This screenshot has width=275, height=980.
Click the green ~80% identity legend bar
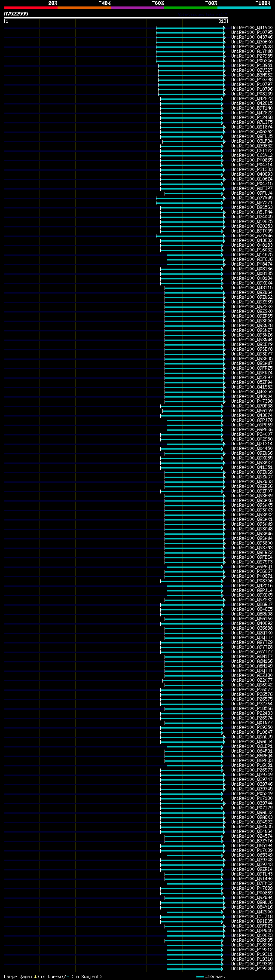pos(191,8)
